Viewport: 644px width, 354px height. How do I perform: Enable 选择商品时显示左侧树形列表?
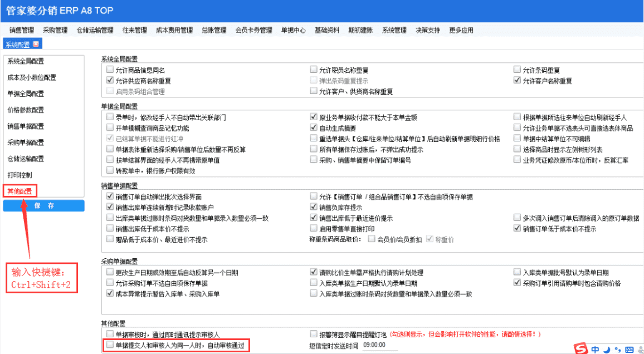pyautogui.click(x=518, y=149)
